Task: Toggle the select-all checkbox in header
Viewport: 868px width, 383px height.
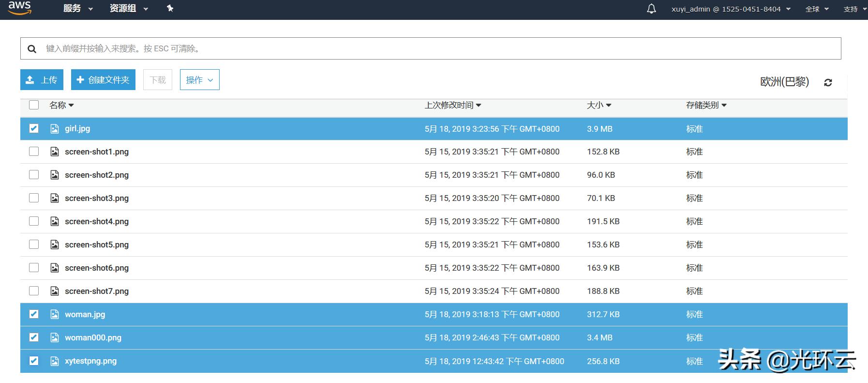Action: [34, 105]
